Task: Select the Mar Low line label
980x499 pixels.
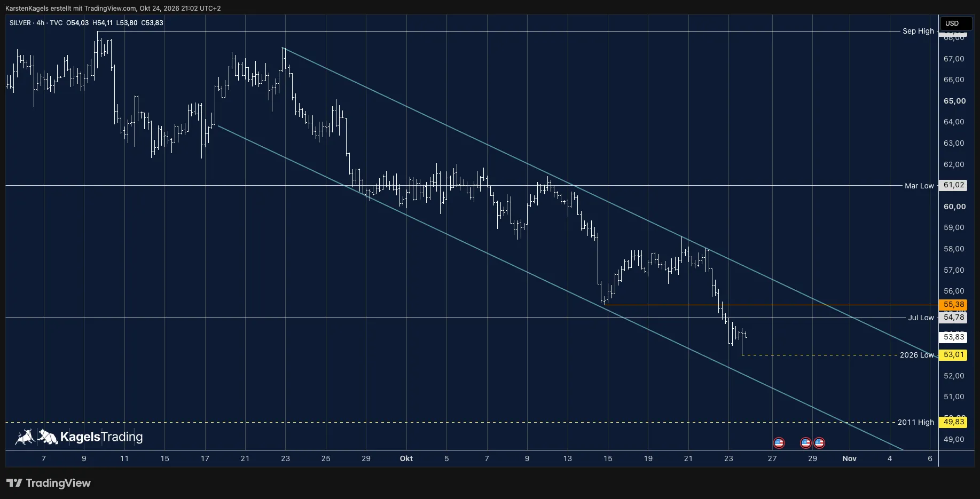Action: (919, 186)
